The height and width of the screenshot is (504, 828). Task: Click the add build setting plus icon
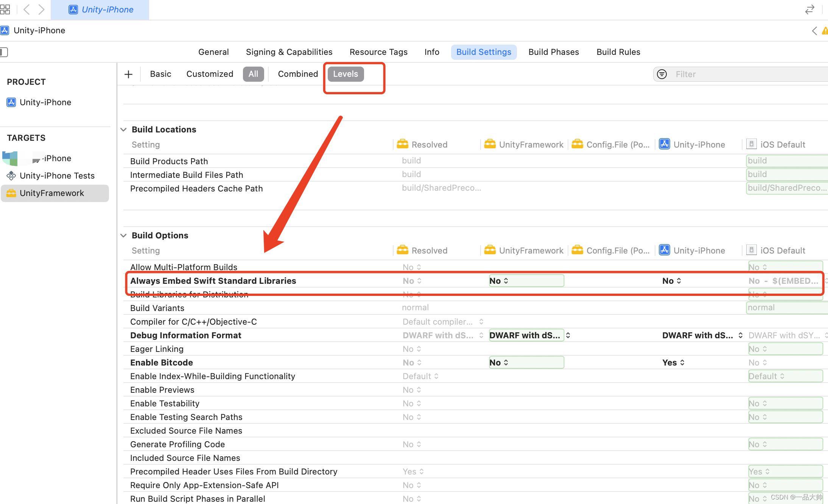coord(128,74)
